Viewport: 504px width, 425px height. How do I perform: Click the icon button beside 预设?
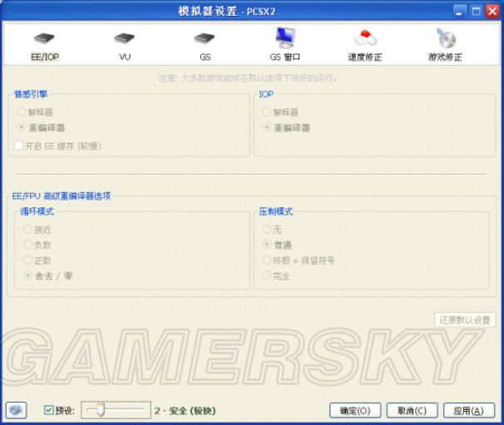pos(16,410)
